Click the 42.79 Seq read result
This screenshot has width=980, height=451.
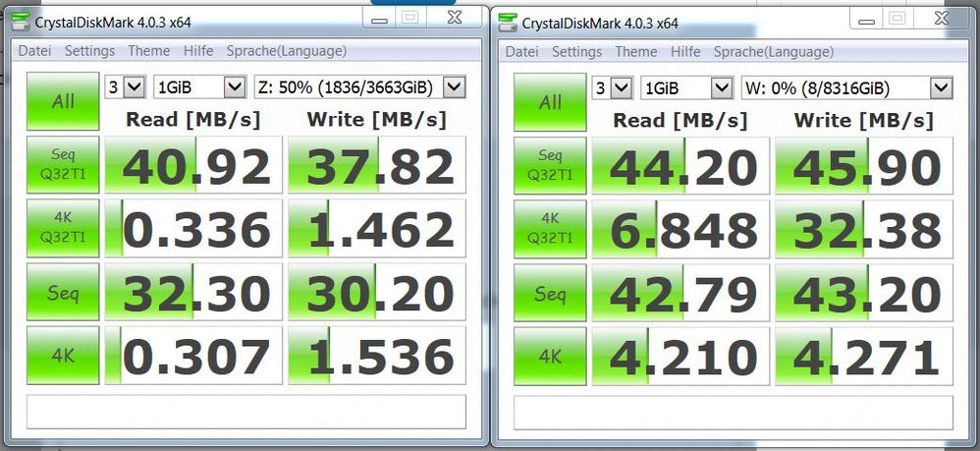681,294
